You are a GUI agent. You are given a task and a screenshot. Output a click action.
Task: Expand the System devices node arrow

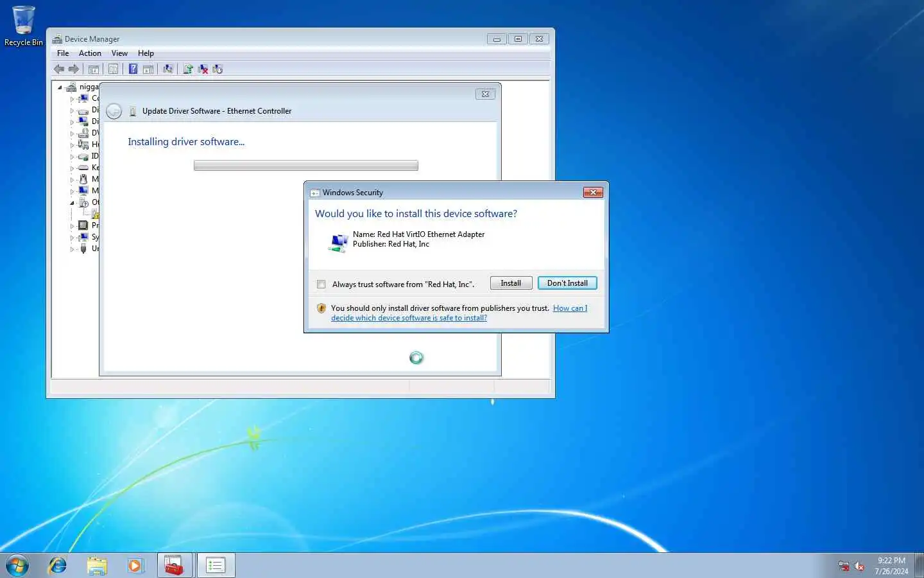coord(72,238)
